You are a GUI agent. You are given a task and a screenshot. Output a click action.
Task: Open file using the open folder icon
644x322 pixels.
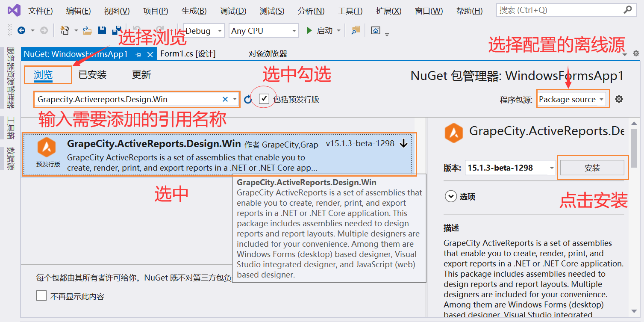87,31
